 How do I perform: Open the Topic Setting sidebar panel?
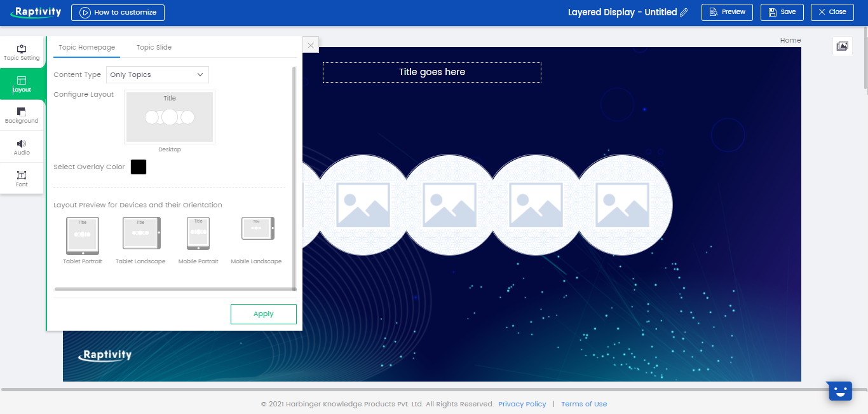(22, 52)
